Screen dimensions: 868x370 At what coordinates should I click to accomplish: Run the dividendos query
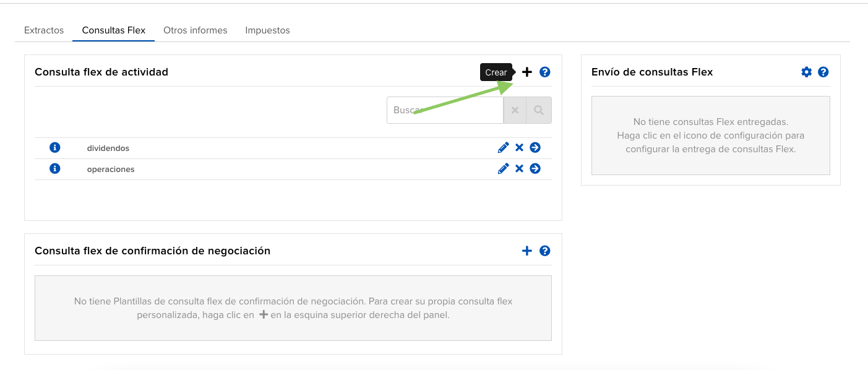click(535, 148)
